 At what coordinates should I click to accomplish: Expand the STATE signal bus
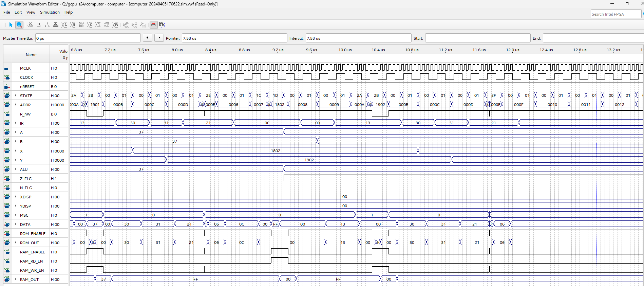point(16,95)
